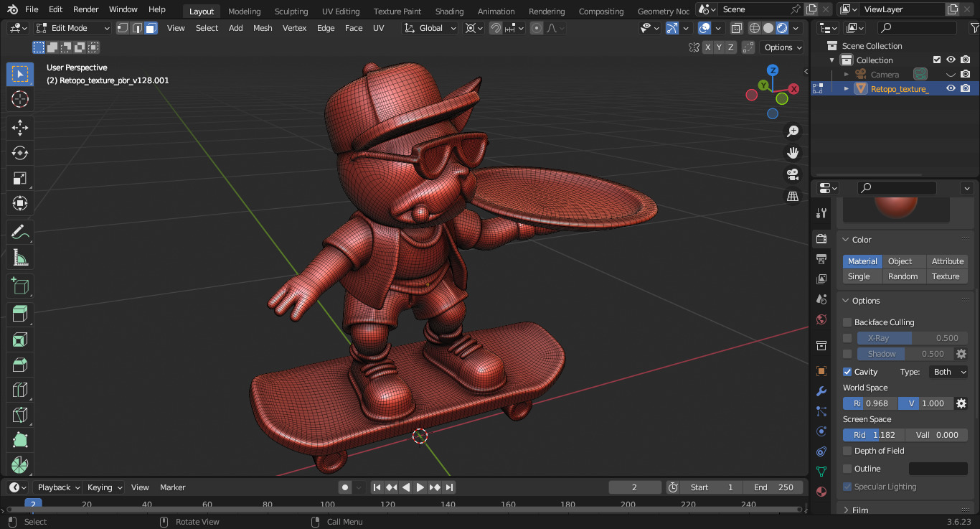Screen dimensions: 980x529
Task: Expand the Film panel section
Action: coord(846,510)
